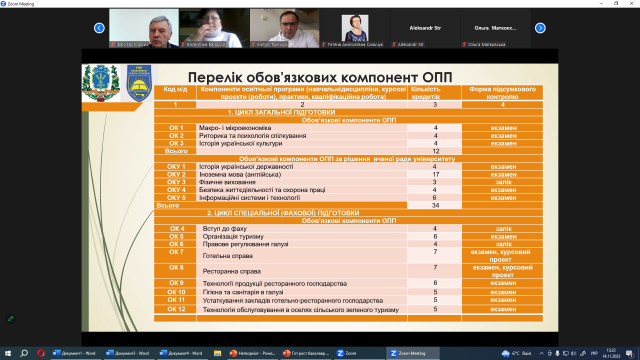Expand hidden system tray icons chevron
The image size is (640, 360).
point(542,353)
